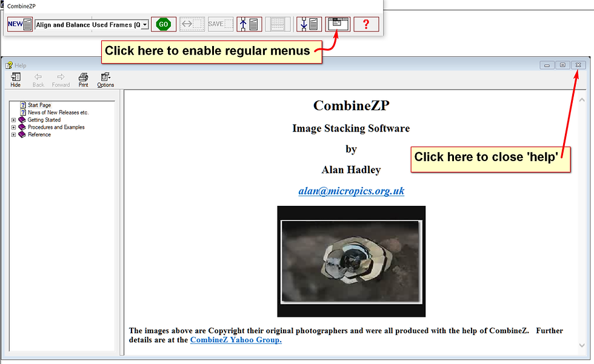
Task: Click the Help window title icon
Action: (9, 65)
